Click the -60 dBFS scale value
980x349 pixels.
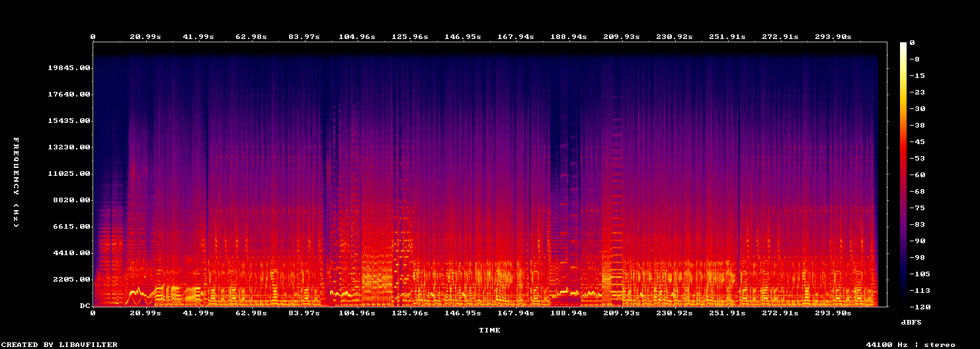tap(916, 174)
